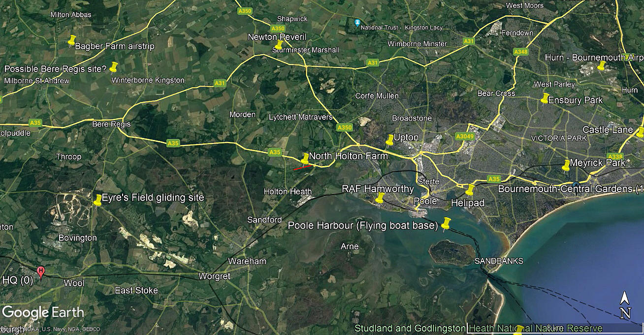644x335 pixels.
Task: Click the Wareham town label
Action: click(x=247, y=261)
